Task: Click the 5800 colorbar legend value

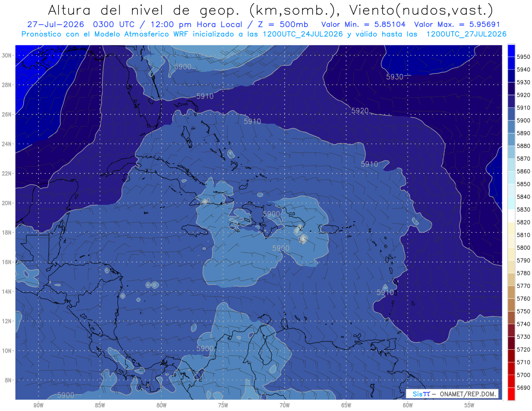Action: [523, 247]
